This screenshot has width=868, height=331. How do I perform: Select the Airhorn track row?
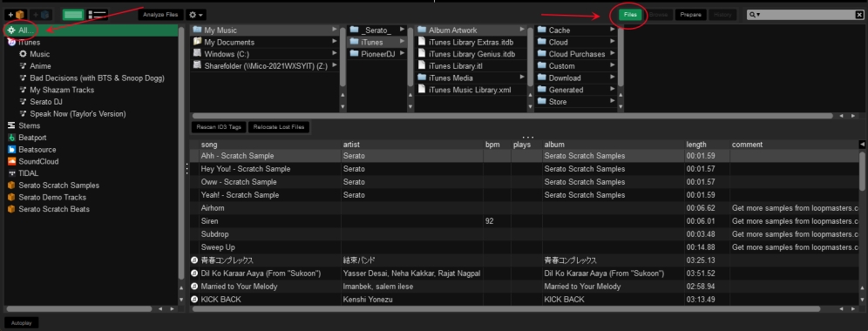525,208
